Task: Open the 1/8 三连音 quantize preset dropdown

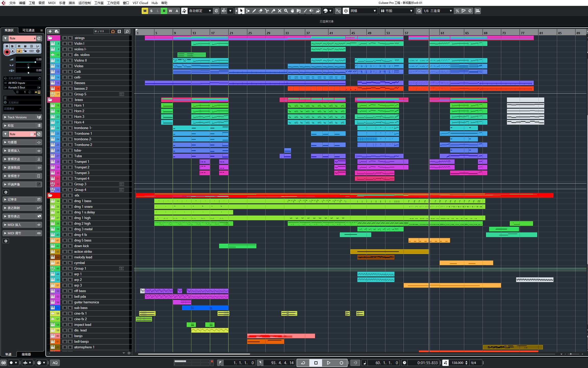Action: [x=437, y=11]
